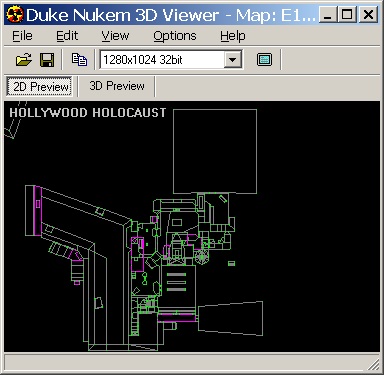
Task: Open the Help menu
Action: [233, 36]
